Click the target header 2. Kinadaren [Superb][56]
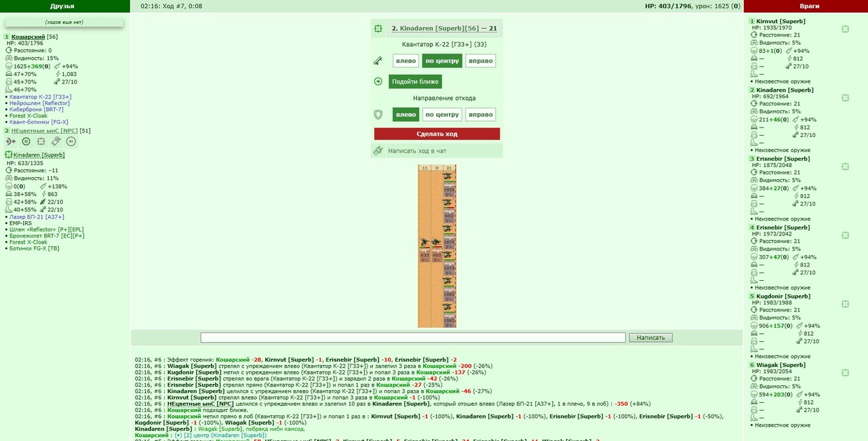868x441 pixels. (444, 28)
